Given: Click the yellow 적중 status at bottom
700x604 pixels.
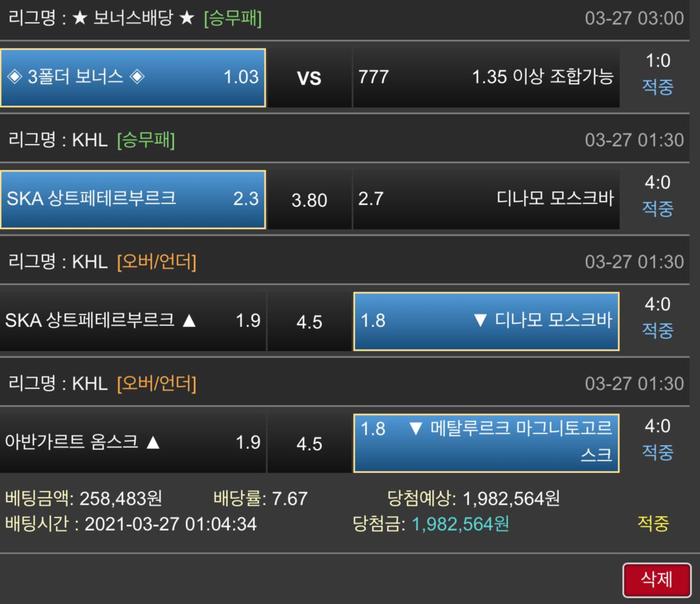Looking at the screenshot, I should 653,523.
